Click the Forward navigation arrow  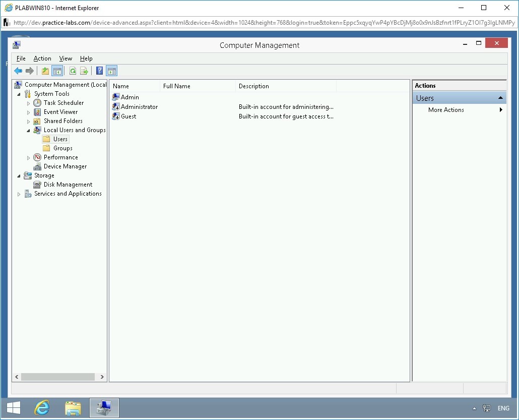coord(30,71)
